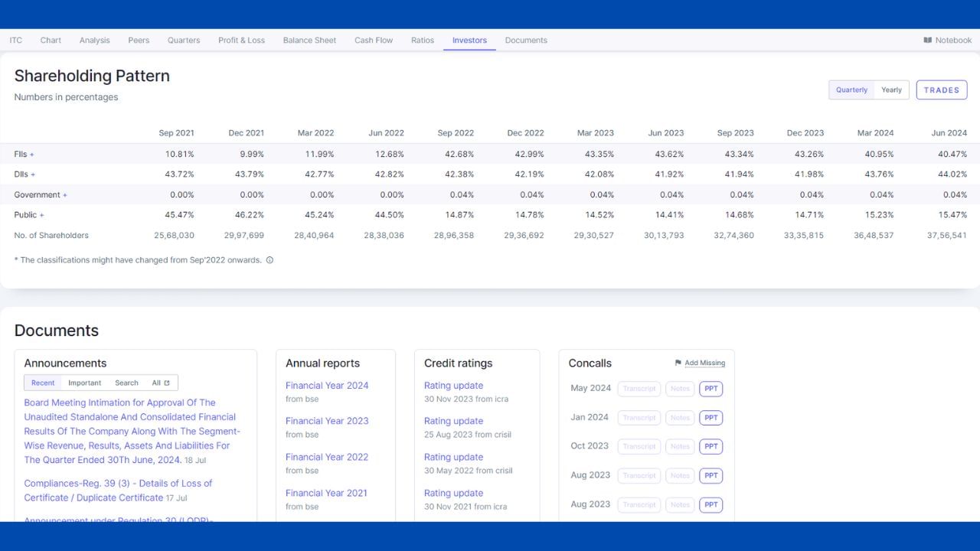Switch to Quarterly view

click(851, 90)
